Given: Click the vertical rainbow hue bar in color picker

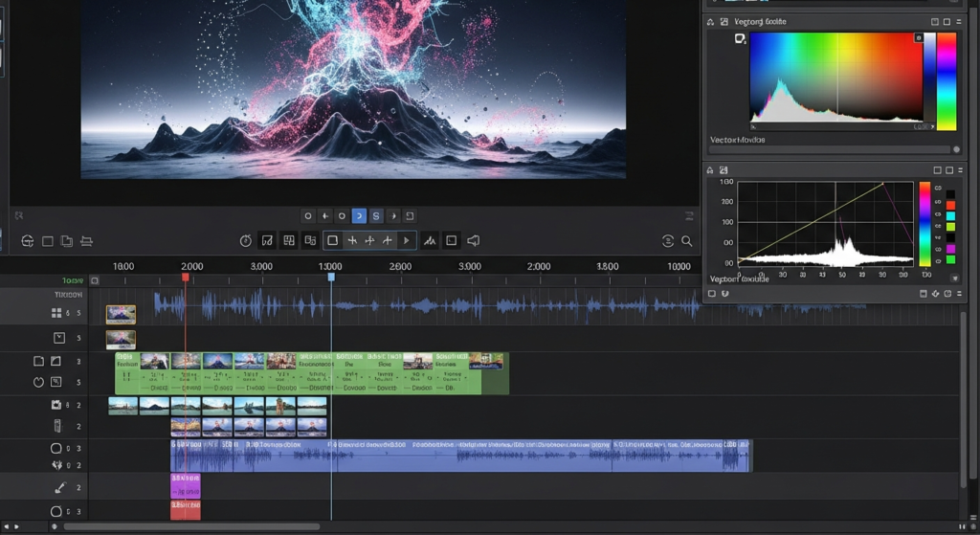Looking at the screenshot, I should tap(946, 81).
